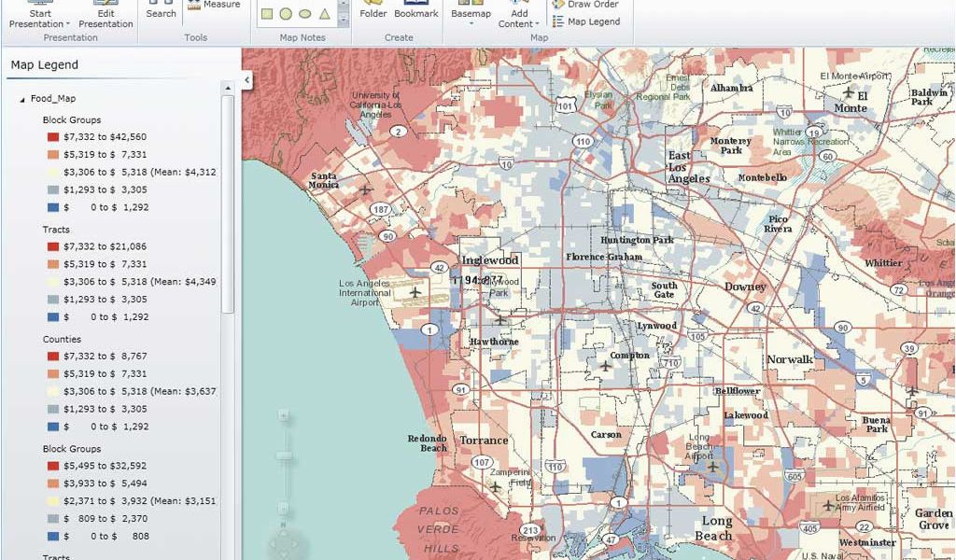Click the Long Beach map label
Image resolution: width=956 pixels, height=560 pixels.
[716, 528]
